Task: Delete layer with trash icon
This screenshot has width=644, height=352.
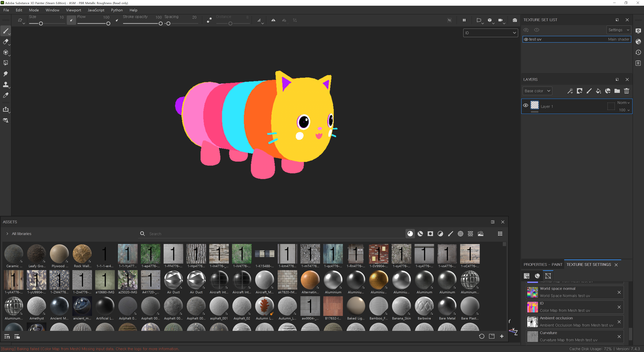Action: pyautogui.click(x=627, y=91)
